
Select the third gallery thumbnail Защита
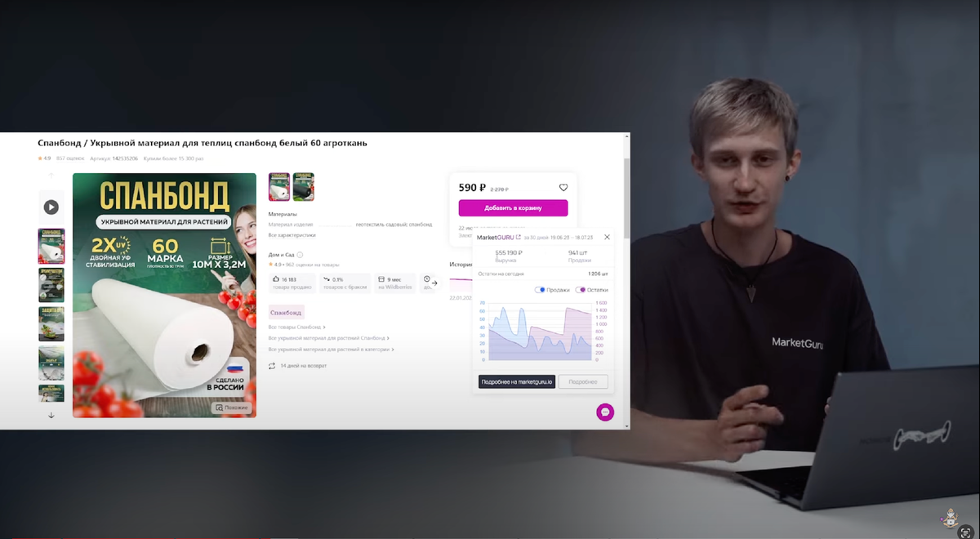[51, 324]
